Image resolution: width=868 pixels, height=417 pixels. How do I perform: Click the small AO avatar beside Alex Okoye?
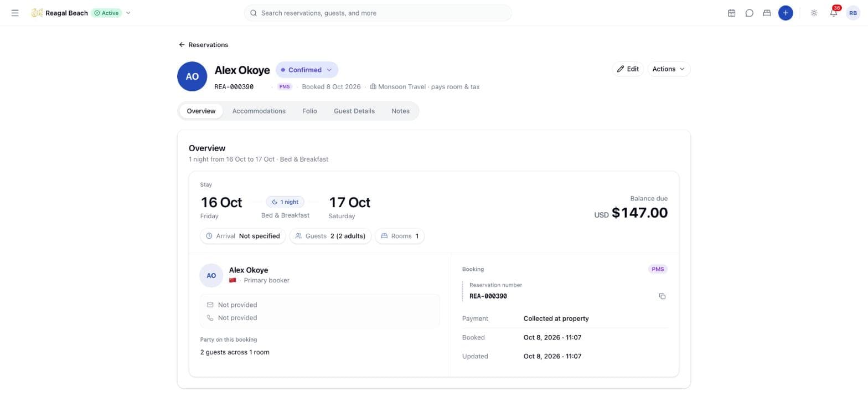[x=211, y=275]
